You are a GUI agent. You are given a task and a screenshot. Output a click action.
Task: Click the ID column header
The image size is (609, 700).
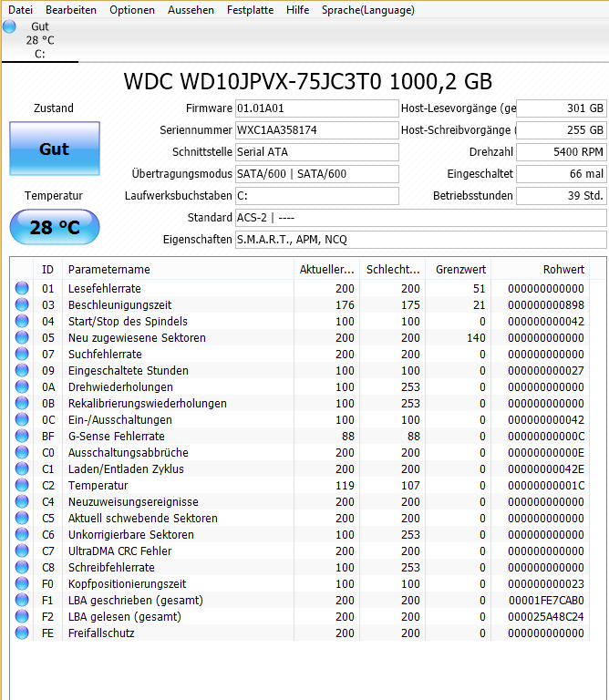pyautogui.click(x=47, y=269)
